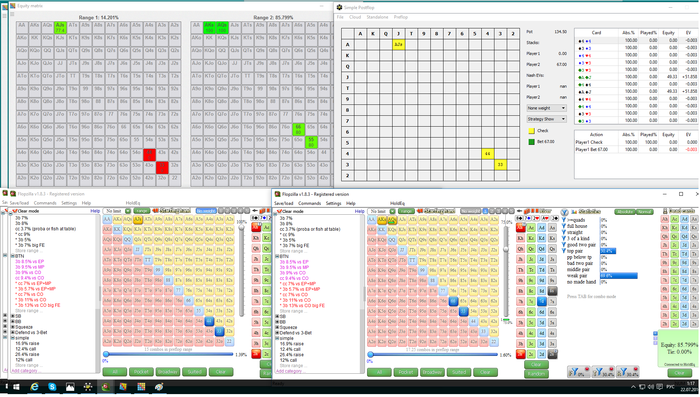Click the range percentage slider handle in the left Flopzilla
The width and height of the screenshot is (700, 397).
coord(106,355)
